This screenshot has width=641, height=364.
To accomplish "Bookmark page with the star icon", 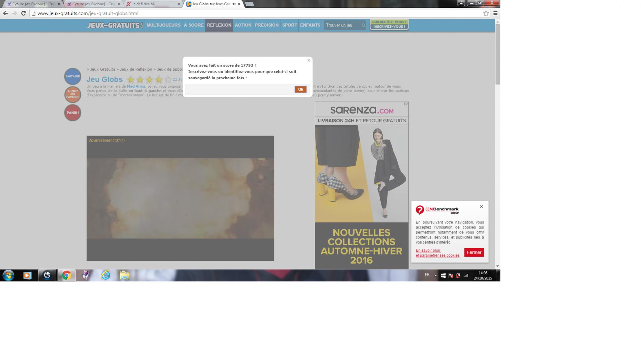I will coord(486,13).
